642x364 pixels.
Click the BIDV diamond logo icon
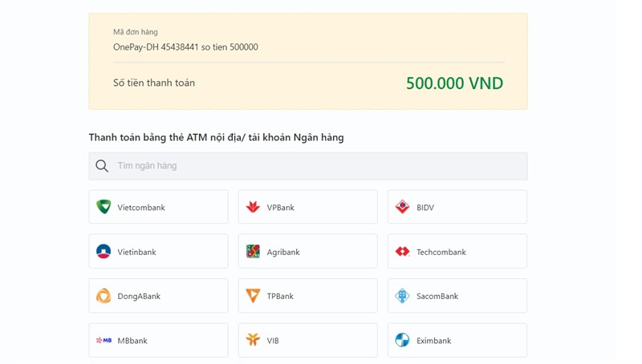click(403, 207)
